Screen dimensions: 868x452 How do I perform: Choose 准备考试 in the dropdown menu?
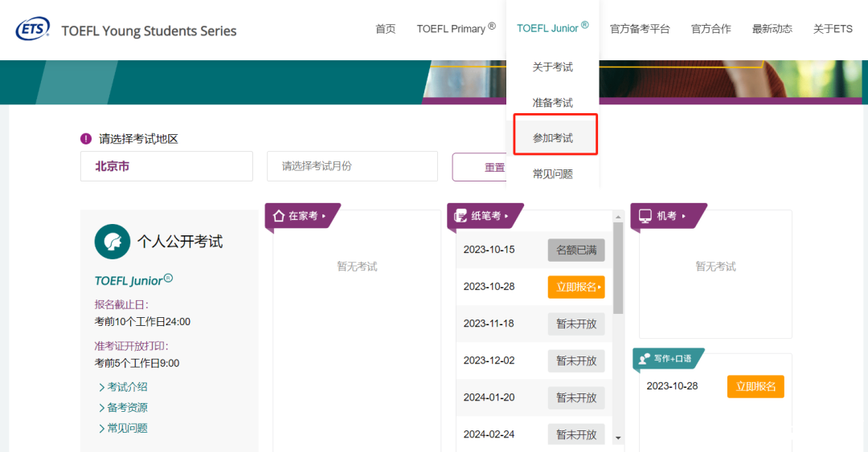(553, 103)
